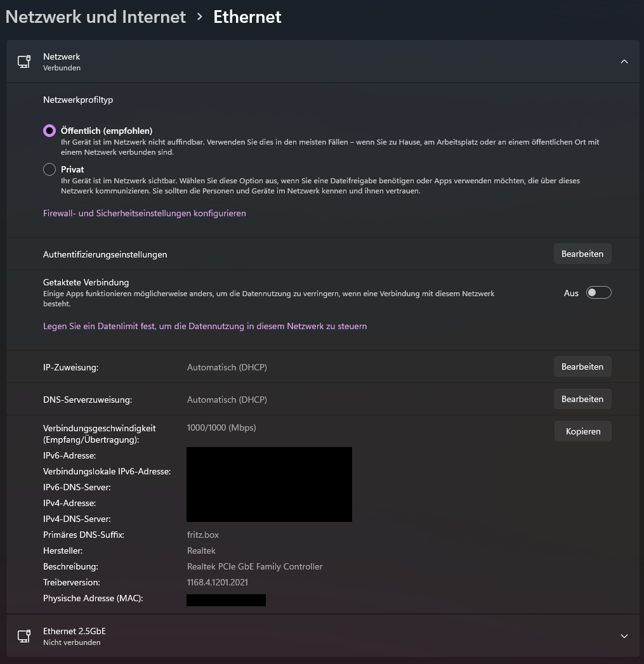
Task: Collapse the Netzwerk section chevron
Action: click(624, 62)
